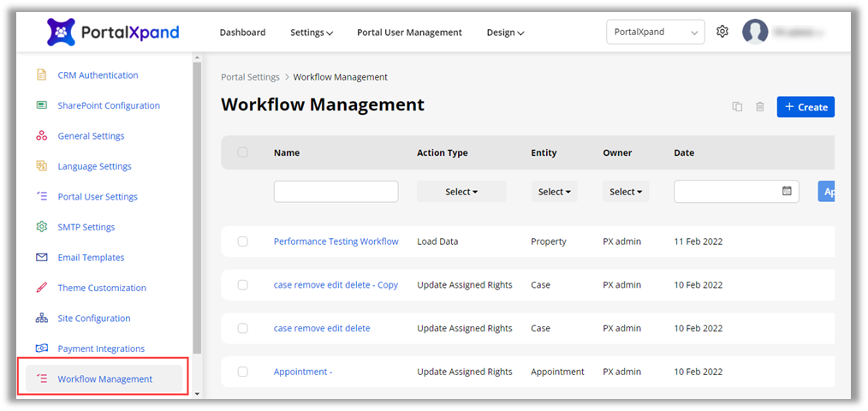
Task: Check the Performance Testing Workflow row checkbox
Action: 242,241
